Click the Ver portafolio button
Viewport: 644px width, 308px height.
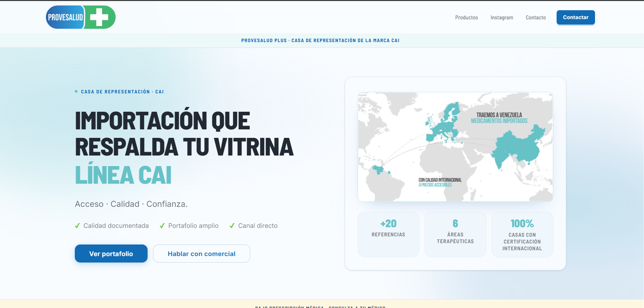[x=111, y=254]
